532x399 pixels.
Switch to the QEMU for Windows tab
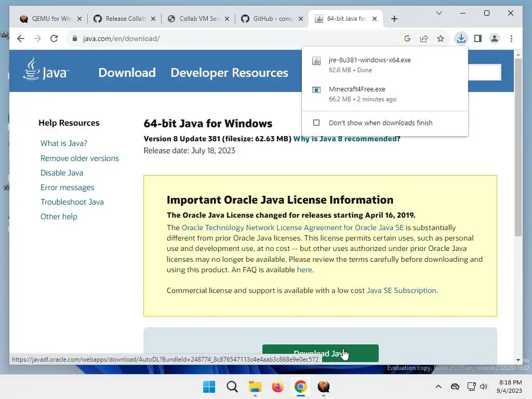[x=51, y=19]
